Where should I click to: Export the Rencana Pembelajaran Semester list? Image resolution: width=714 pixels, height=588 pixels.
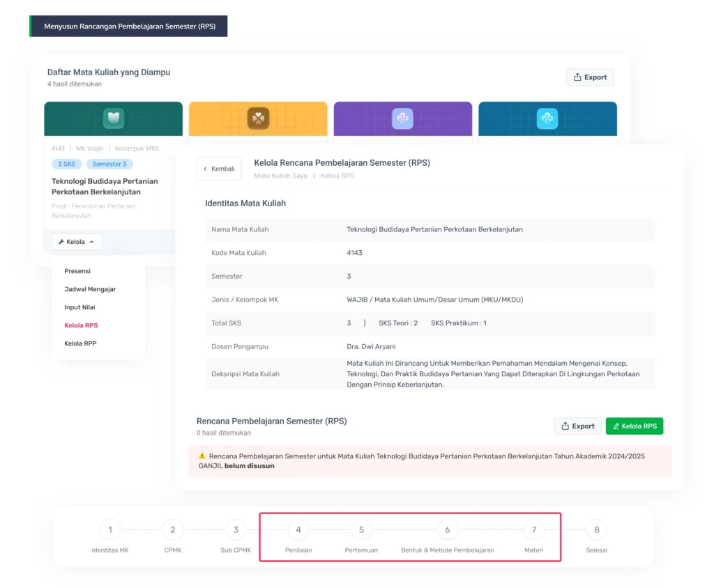[x=577, y=426]
